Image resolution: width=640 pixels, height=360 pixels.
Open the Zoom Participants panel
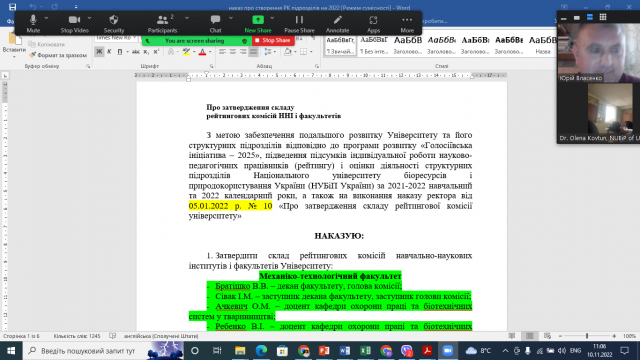[x=162, y=23]
